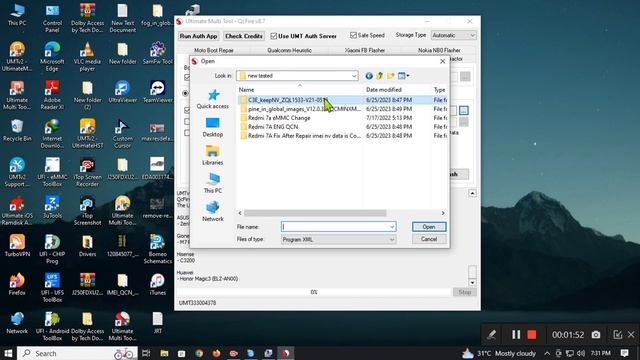Toggle the Safe Speed checkbox
This screenshot has width=640, height=360.
pyautogui.click(x=353, y=36)
